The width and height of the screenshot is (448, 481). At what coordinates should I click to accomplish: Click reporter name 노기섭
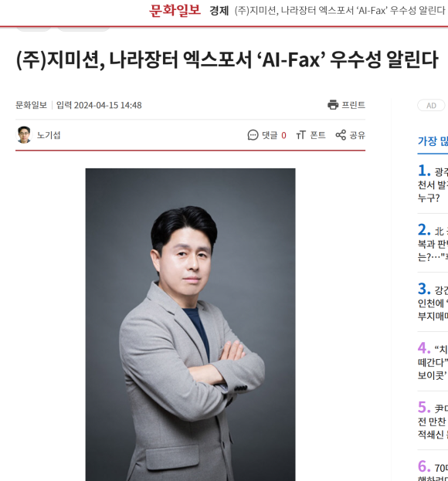point(49,135)
